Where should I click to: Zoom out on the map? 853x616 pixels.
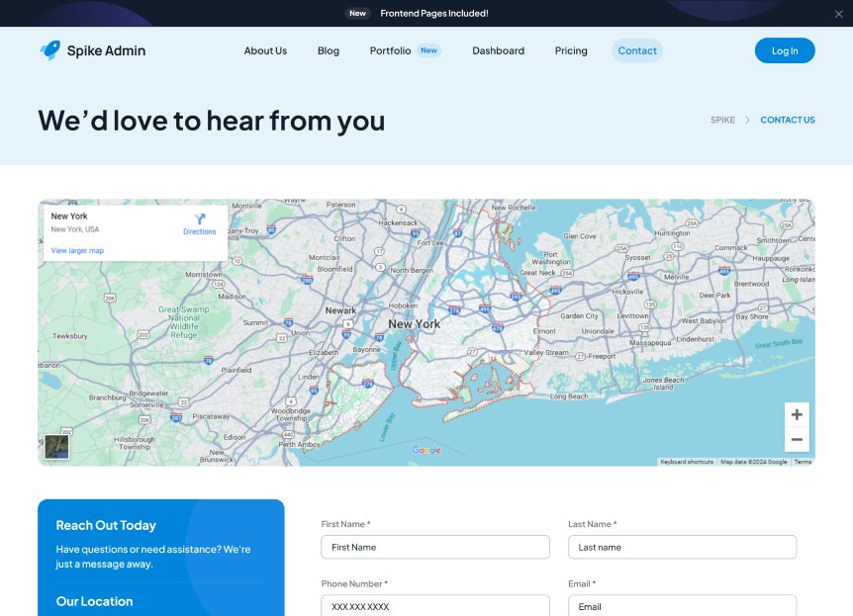click(797, 440)
